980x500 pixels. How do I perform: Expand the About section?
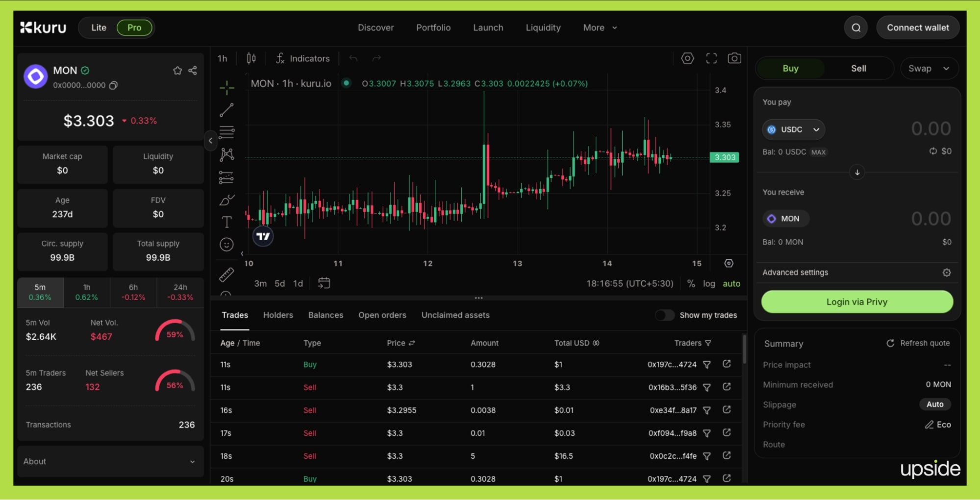click(110, 461)
